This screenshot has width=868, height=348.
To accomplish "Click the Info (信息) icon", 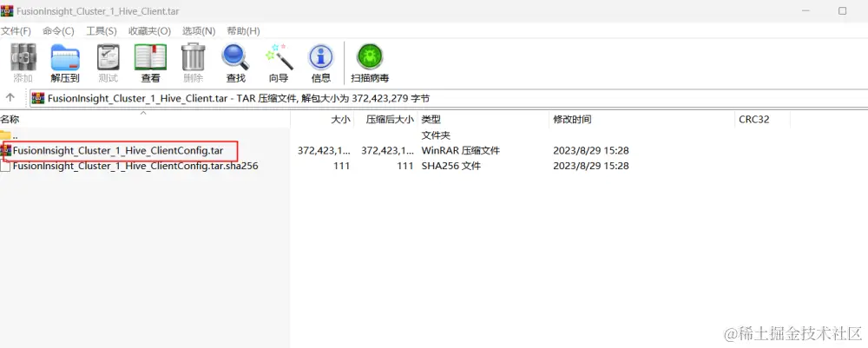I will click(x=321, y=57).
